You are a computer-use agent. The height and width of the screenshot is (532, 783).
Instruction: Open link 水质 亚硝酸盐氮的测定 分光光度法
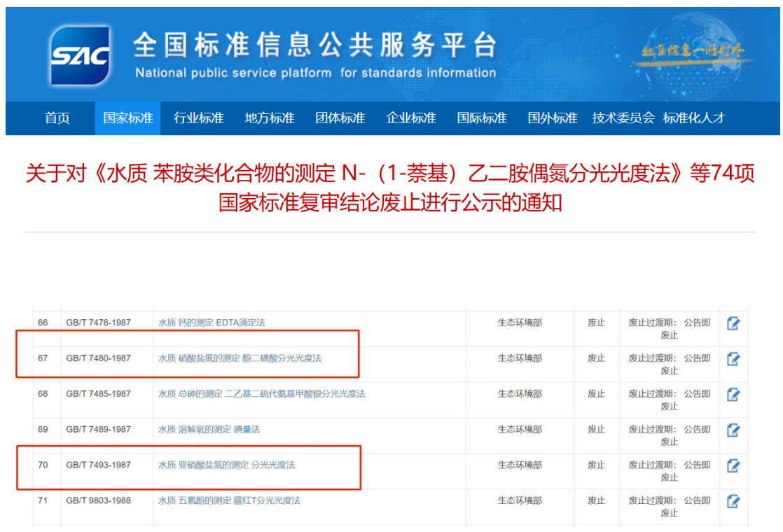[226, 465]
